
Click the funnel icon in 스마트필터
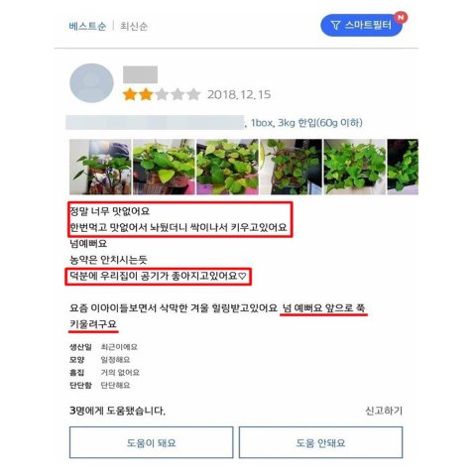click(x=335, y=25)
